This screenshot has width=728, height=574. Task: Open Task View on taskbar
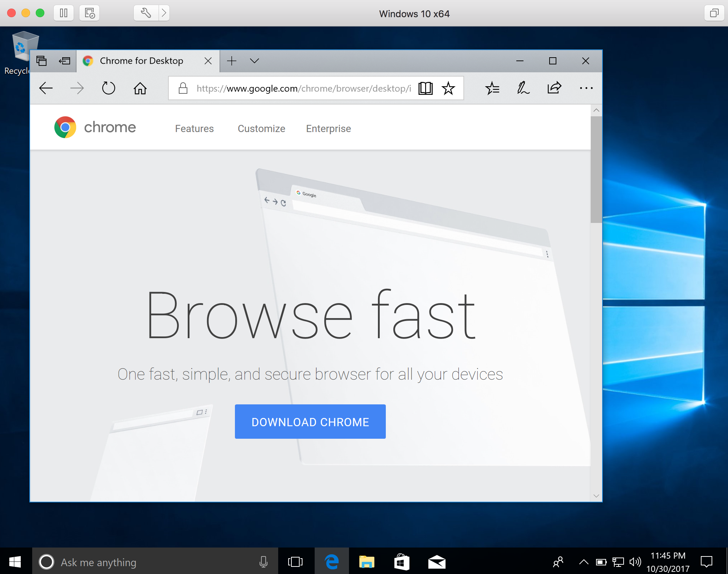[295, 562]
